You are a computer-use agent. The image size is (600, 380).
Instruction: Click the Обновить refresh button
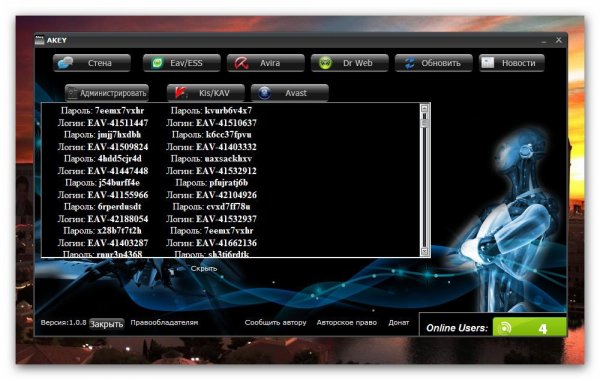click(434, 63)
